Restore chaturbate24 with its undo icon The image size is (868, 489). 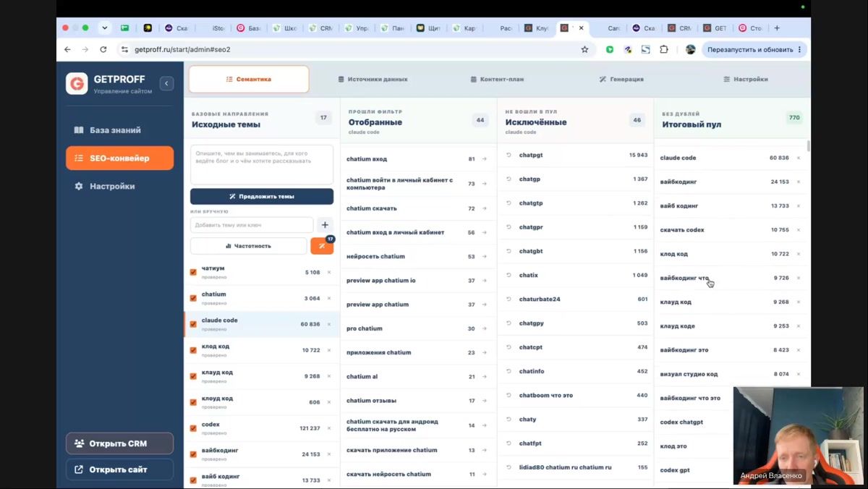point(509,299)
